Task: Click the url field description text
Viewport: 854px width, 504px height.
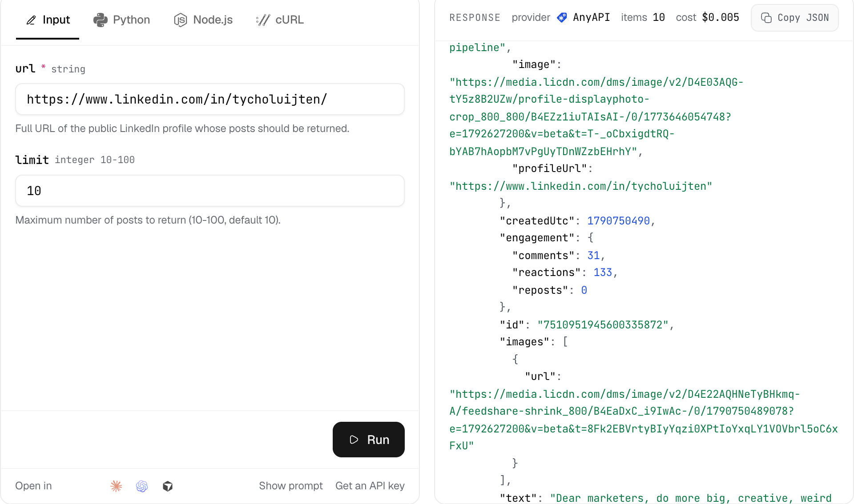Action: [182, 128]
